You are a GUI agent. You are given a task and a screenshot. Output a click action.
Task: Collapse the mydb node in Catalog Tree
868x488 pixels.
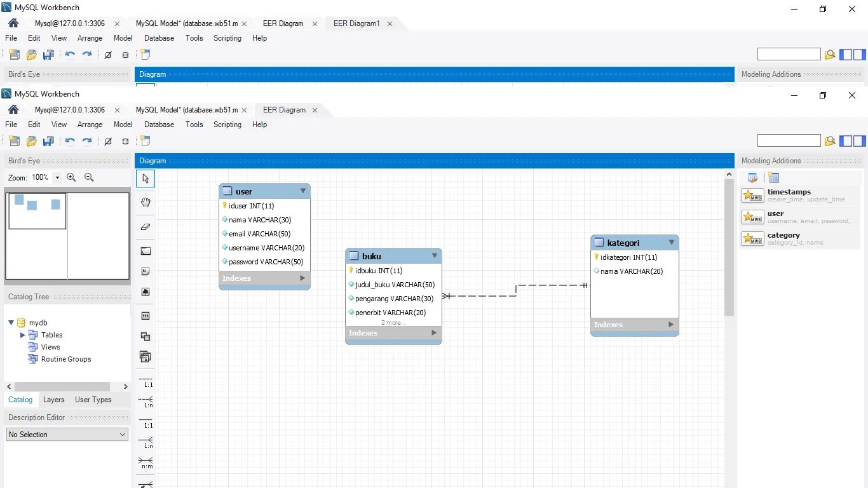click(x=11, y=323)
